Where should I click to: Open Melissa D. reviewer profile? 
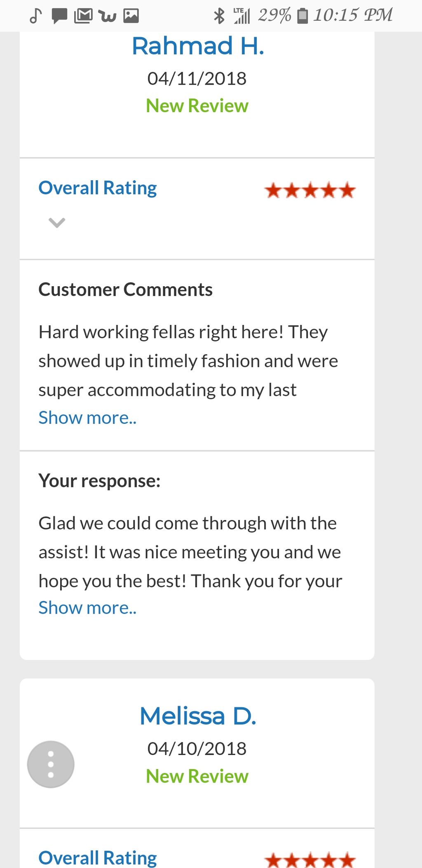(x=197, y=716)
